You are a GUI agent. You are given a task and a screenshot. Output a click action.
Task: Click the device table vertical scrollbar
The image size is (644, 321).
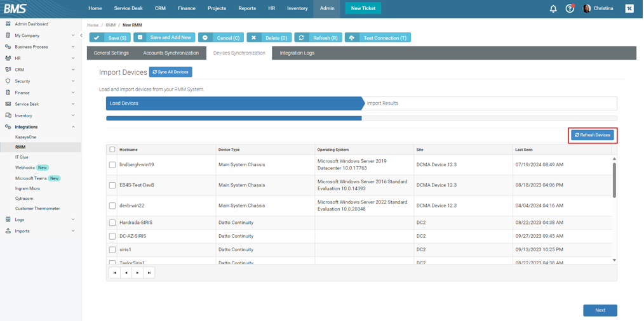614,181
